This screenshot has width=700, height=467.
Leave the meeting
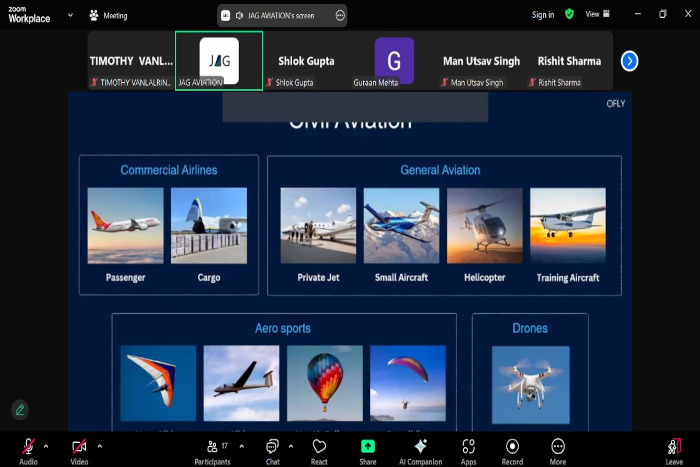pos(674,447)
